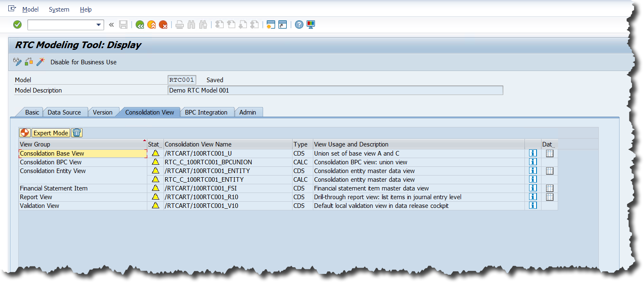Click the Model Description input field
Viewport: 644px width, 283px height.
point(335,90)
